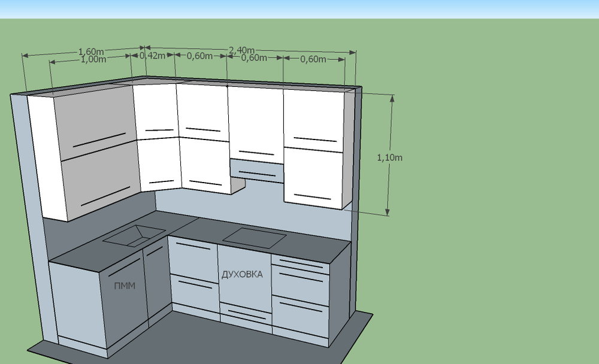
Task: Select the 0,42m dimension text
Action: pyautogui.click(x=153, y=54)
